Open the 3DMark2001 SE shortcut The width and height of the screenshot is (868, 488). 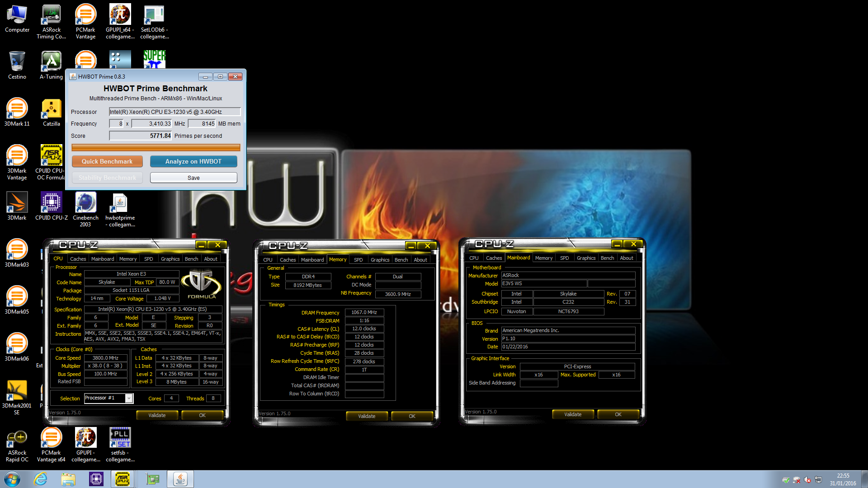coord(17,398)
